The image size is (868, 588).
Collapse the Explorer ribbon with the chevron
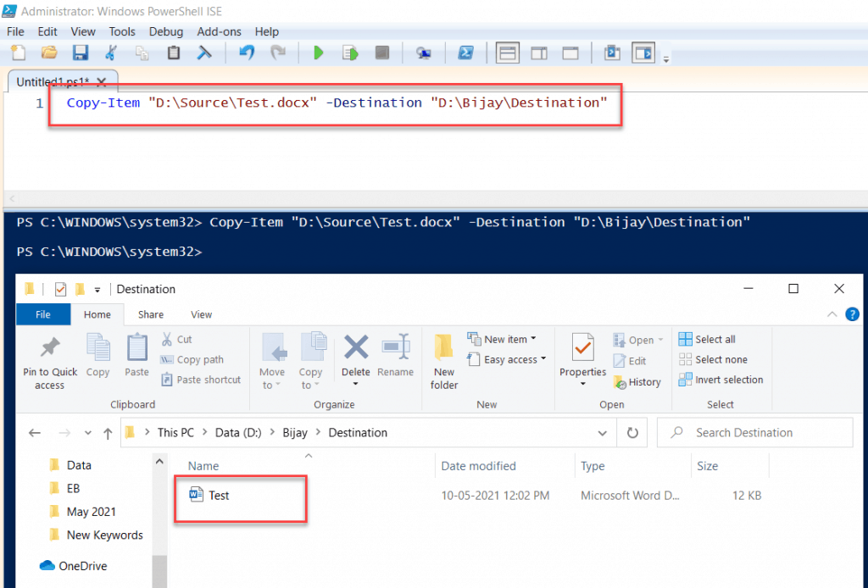832,314
